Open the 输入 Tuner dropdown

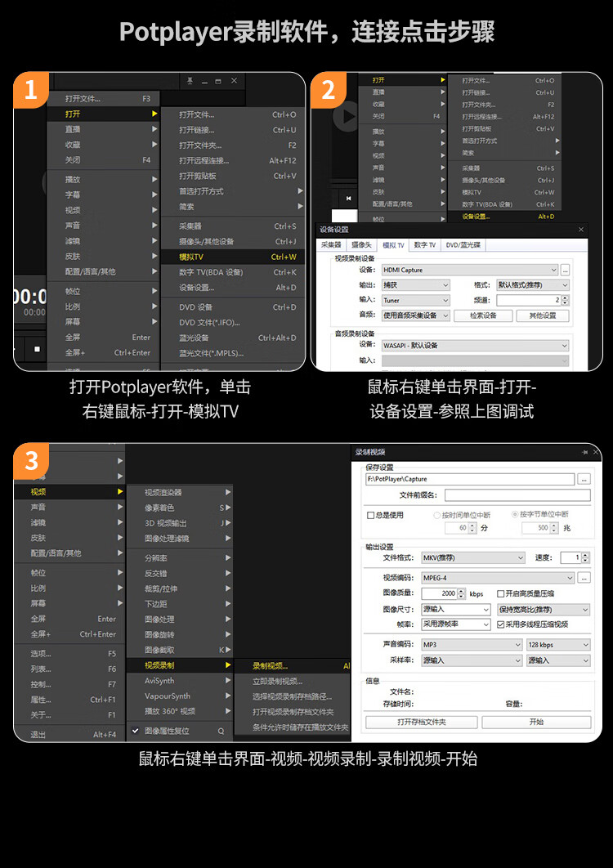tap(416, 300)
